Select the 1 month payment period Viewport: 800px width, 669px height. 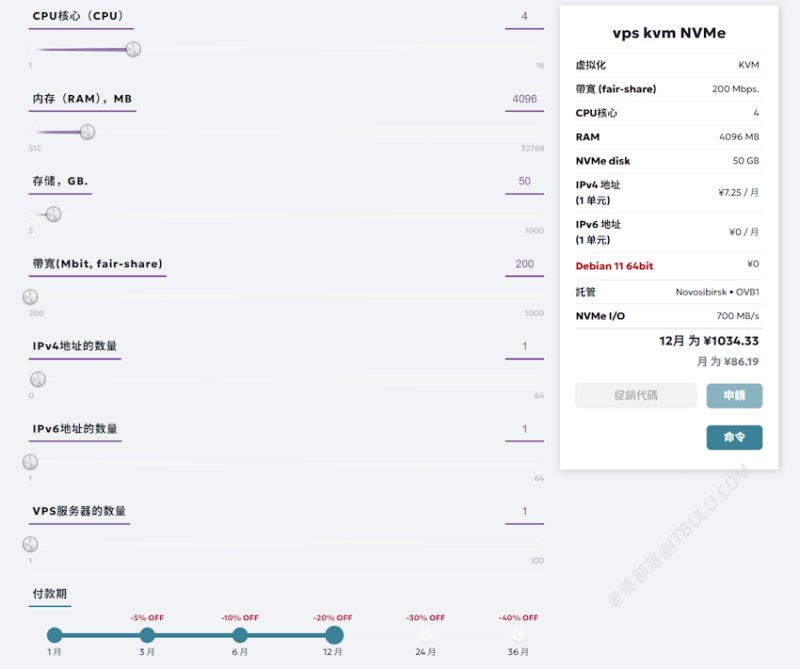coord(55,635)
